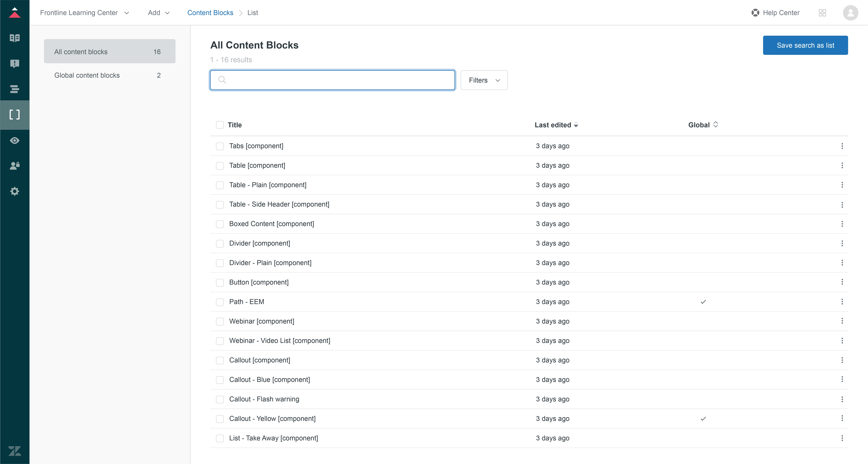Image resolution: width=868 pixels, height=464 pixels.
Task: Open the Add dropdown menu
Action: pyautogui.click(x=159, y=13)
